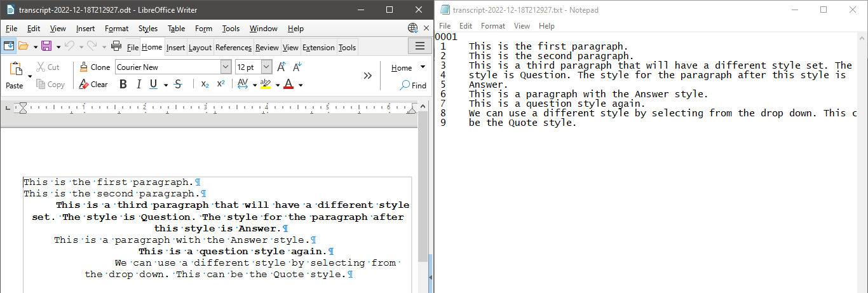Click the globe update icon in Writer menubar

(413, 28)
